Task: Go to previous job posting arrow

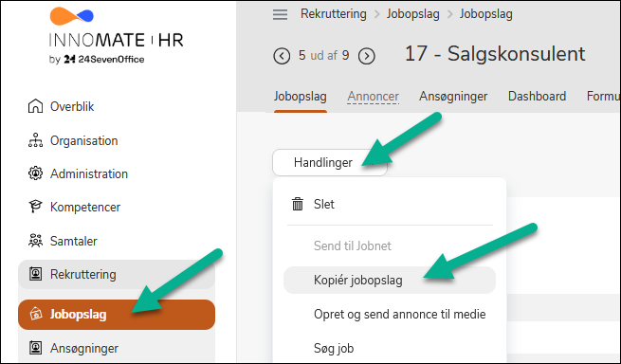Action: [x=282, y=56]
